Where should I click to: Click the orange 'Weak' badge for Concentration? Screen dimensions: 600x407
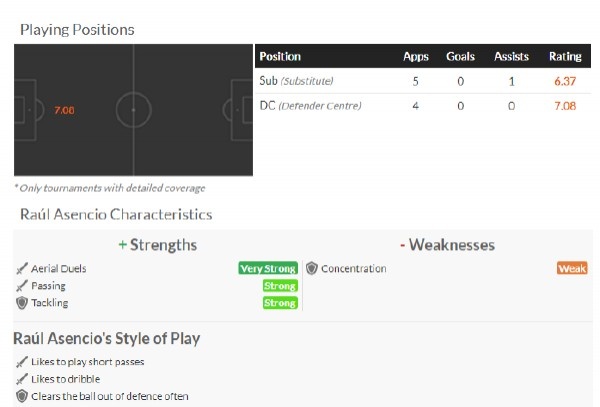tap(572, 269)
